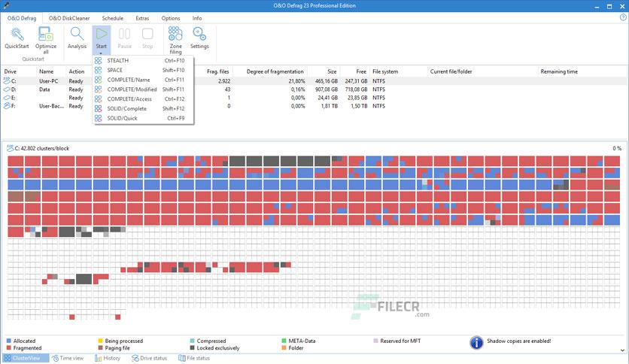Image resolution: width=629 pixels, height=364 pixels.
Task: Switch to the Time view tab
Action: (68, 358)
